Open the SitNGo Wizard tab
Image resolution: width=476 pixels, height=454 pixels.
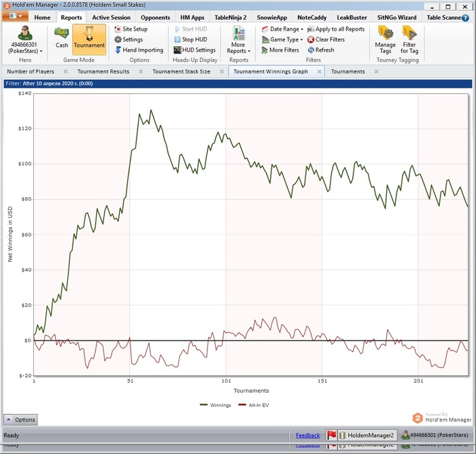(396, 18)
